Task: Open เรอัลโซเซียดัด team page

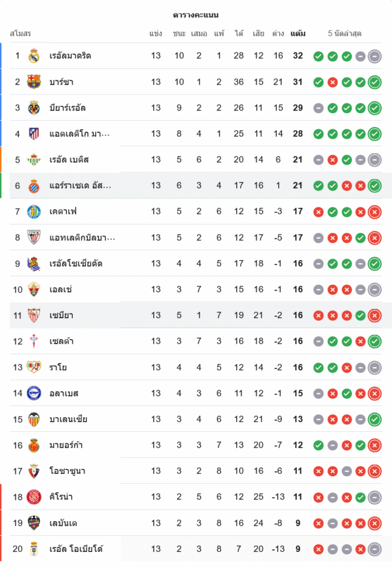Action: click(76, 263)
